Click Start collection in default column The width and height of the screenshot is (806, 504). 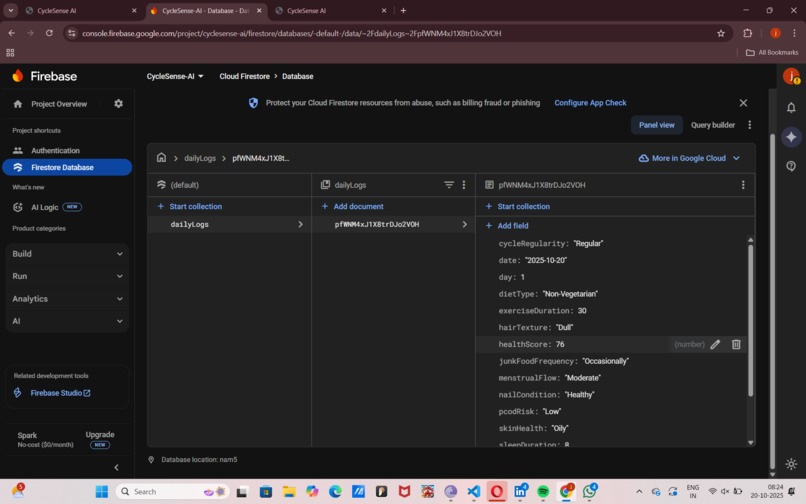point(190,206)
